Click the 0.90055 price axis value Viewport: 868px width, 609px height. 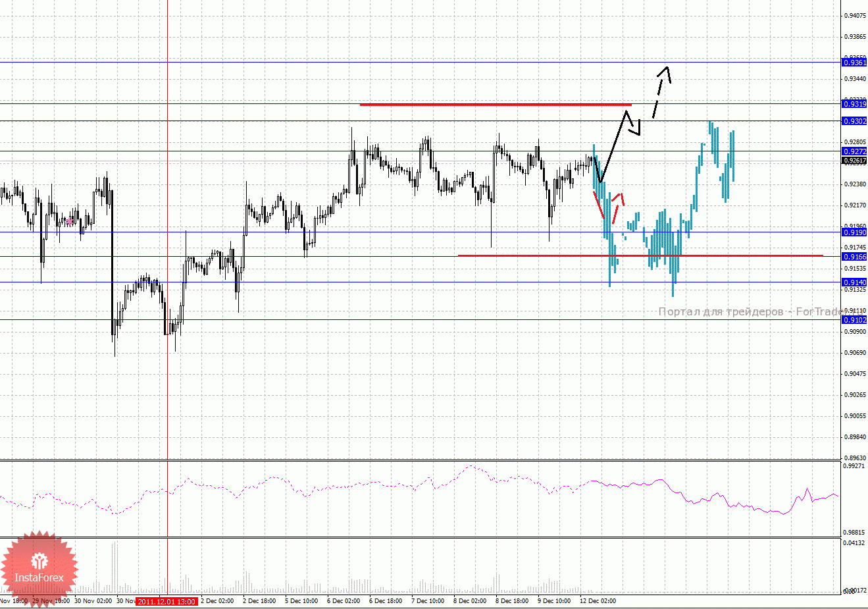[x=855, y=416]
